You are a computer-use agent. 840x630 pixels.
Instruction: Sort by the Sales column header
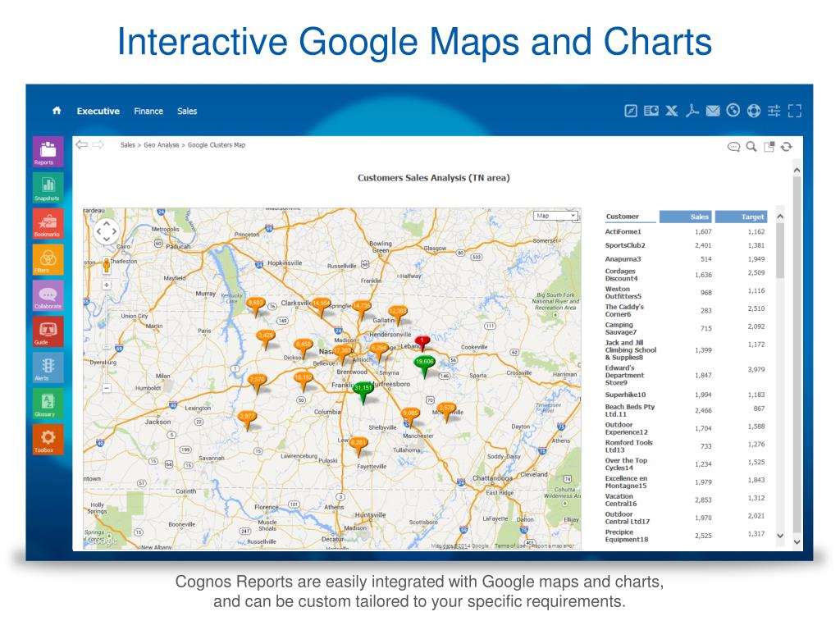coord(686,217)
